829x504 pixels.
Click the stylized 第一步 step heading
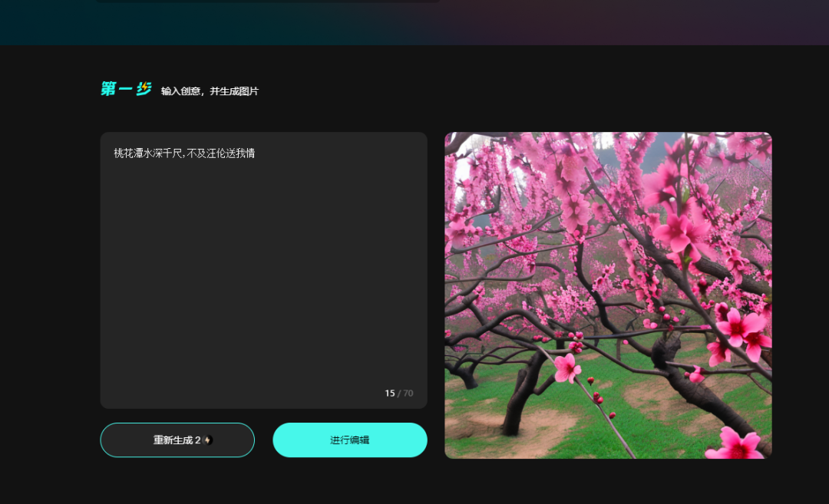tap(125, 87)
